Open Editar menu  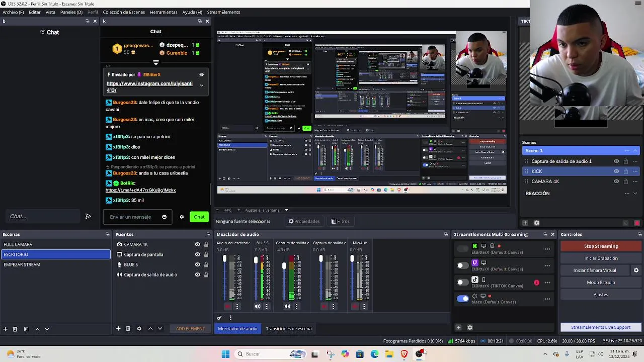35,12
